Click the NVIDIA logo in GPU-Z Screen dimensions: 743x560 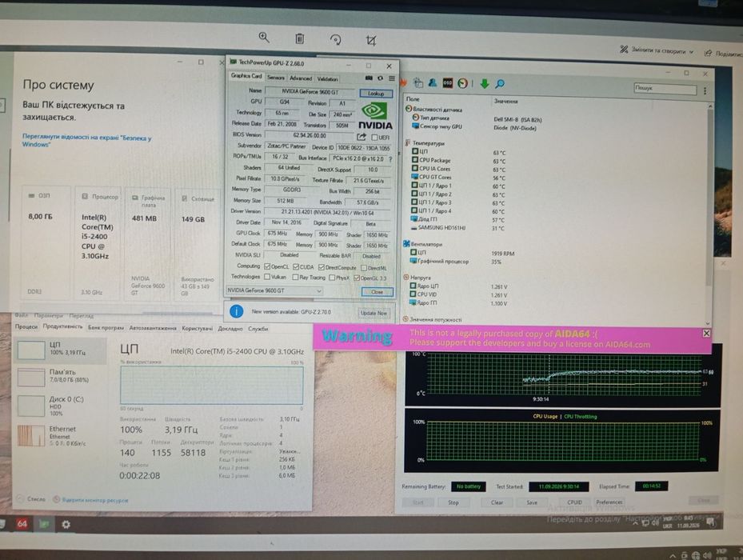[375, 116]
